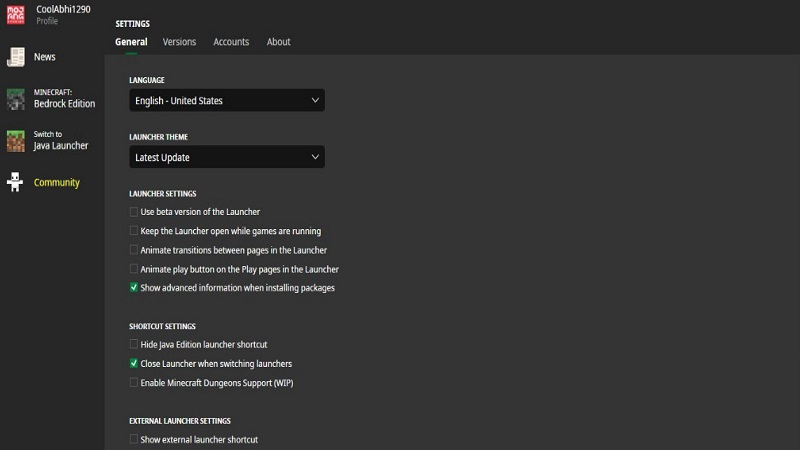The width and height of the screenshot is (800, 450).
Task: Click the LAUNCHER THEME section label
Action: [158, 137]
